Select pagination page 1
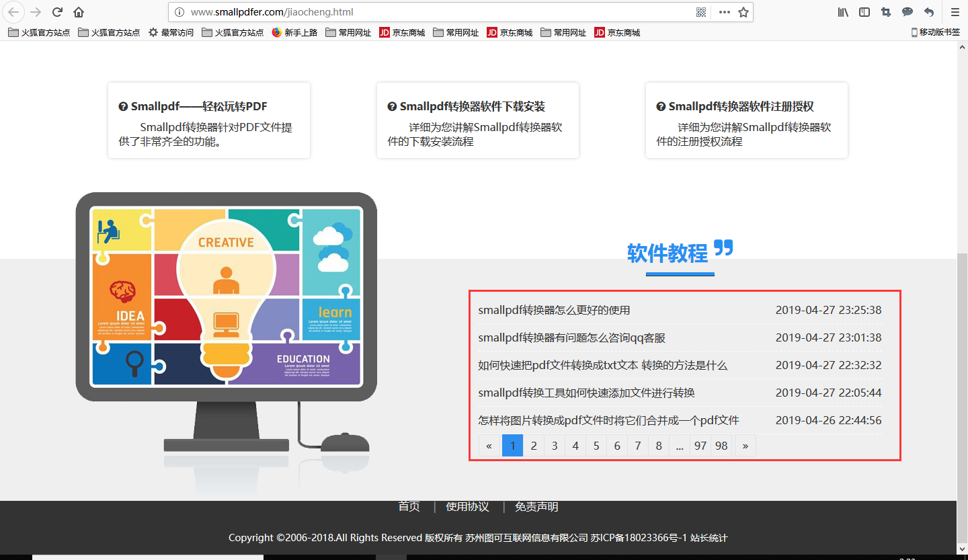968x560 pixels. tap(512, 446)
